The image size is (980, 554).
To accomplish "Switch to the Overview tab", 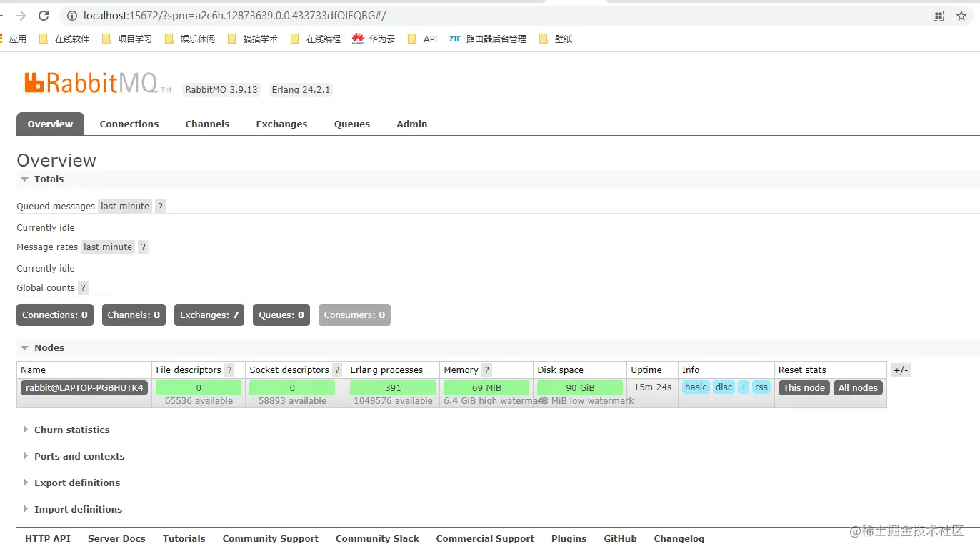I will (x=50, y=124).
